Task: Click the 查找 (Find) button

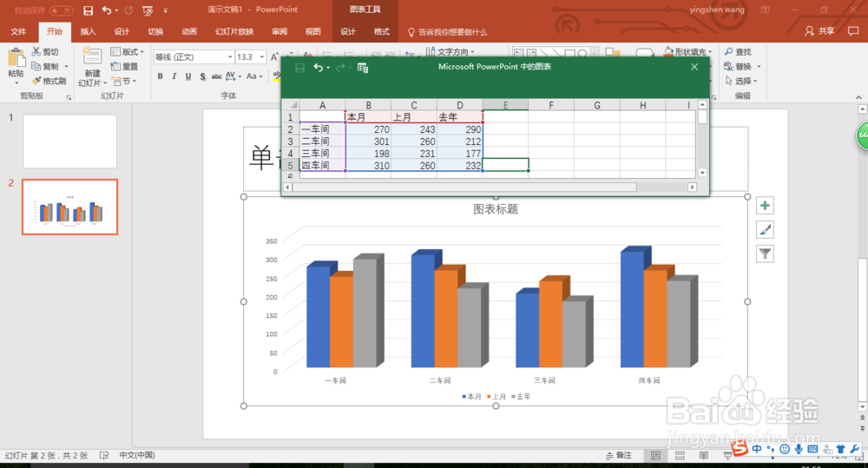Action: [x=738, y=51]
